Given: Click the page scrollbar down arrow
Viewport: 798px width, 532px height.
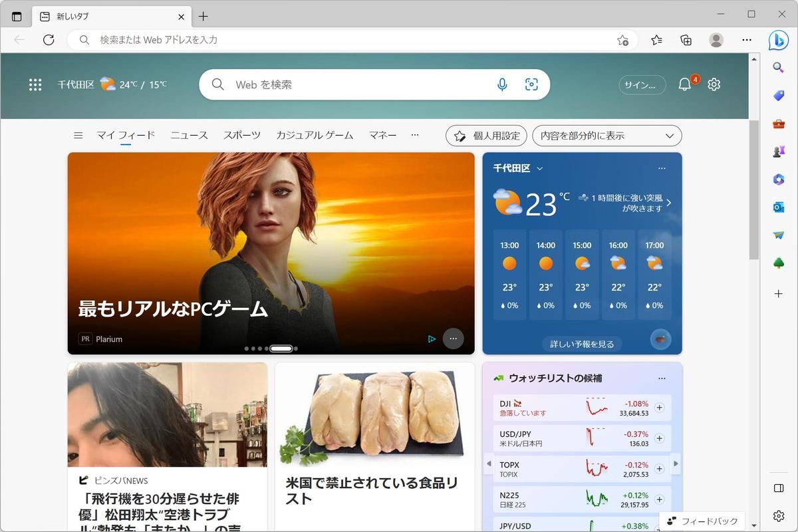Looking at the screenshot, I should [754, 526].
